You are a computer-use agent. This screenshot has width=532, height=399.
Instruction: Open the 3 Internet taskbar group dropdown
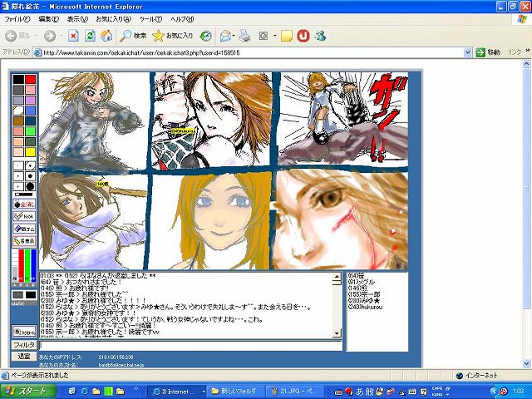204,392
